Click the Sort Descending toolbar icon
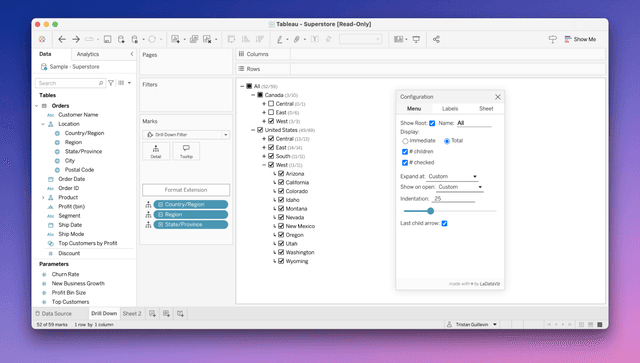The height and width of the screenshot is (363, 640). (260, 39)
